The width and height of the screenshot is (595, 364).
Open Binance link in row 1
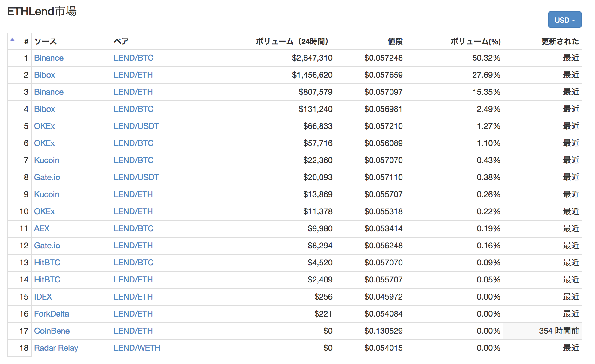point(49,58)
